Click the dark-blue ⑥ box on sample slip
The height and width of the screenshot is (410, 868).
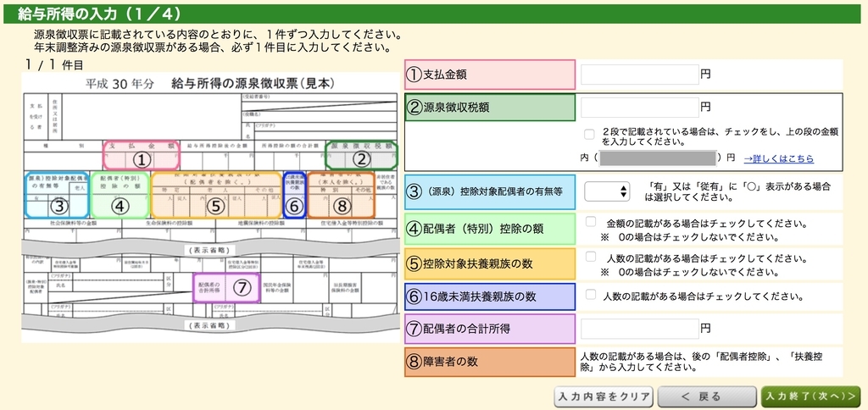294,195
